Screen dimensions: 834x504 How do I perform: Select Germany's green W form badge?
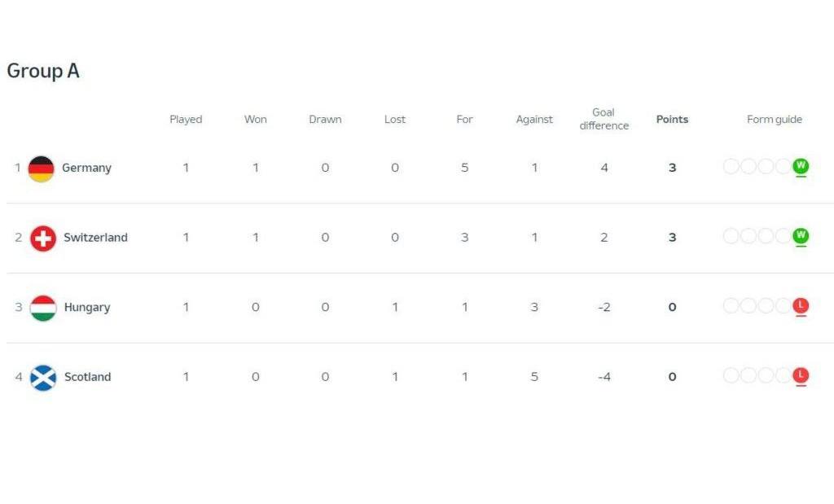(x=801, y=166)
